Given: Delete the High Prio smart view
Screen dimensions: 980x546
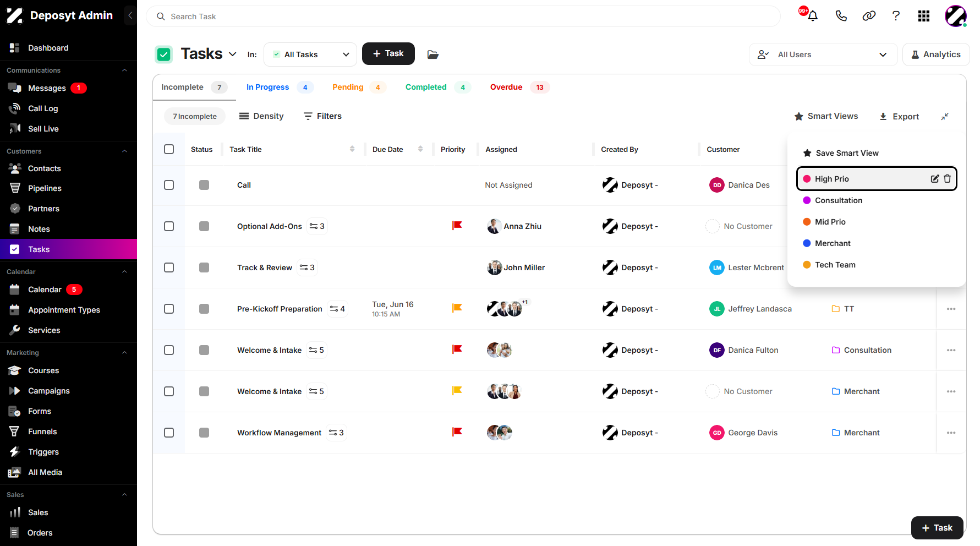Looking at the screenshot, I should coord(947,179).
